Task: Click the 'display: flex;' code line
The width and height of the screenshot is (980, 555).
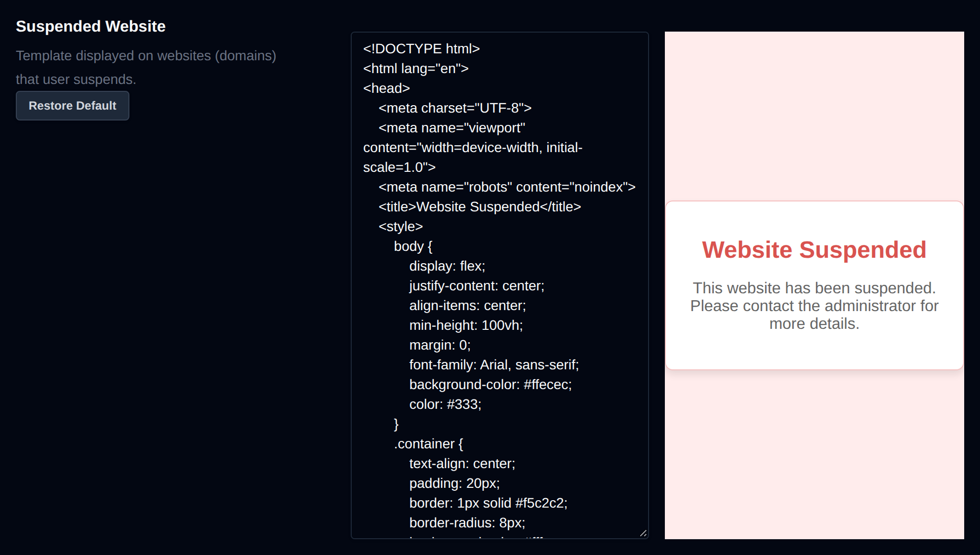Action: [447, 266]
